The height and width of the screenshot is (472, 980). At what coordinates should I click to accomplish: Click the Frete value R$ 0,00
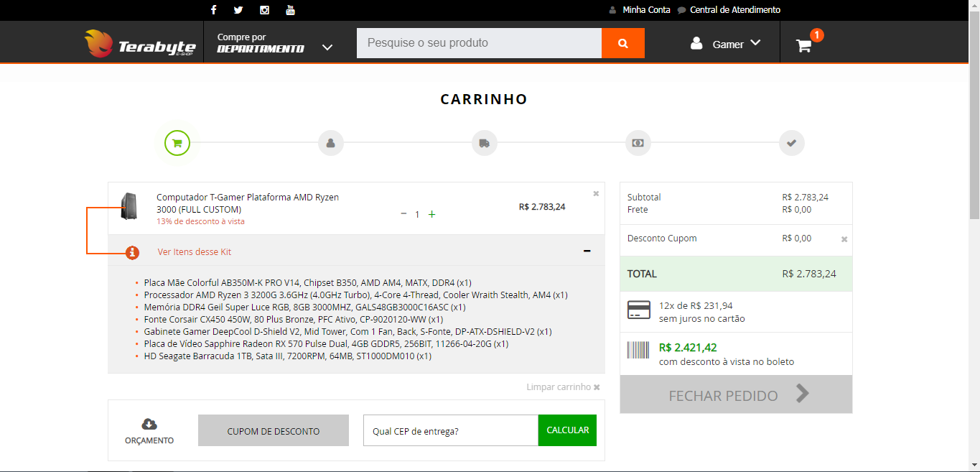pos(797,210)
